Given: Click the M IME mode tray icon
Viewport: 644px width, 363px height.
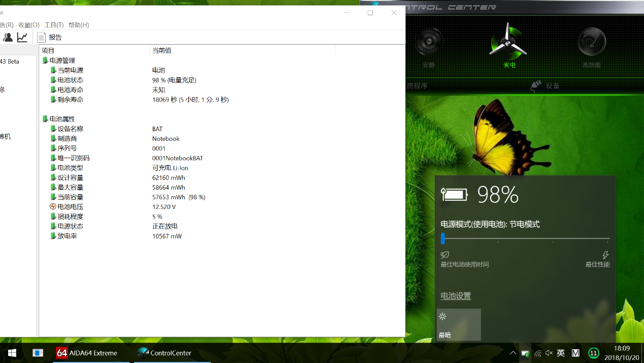Looking at the screenshot, I should point(575,353).
